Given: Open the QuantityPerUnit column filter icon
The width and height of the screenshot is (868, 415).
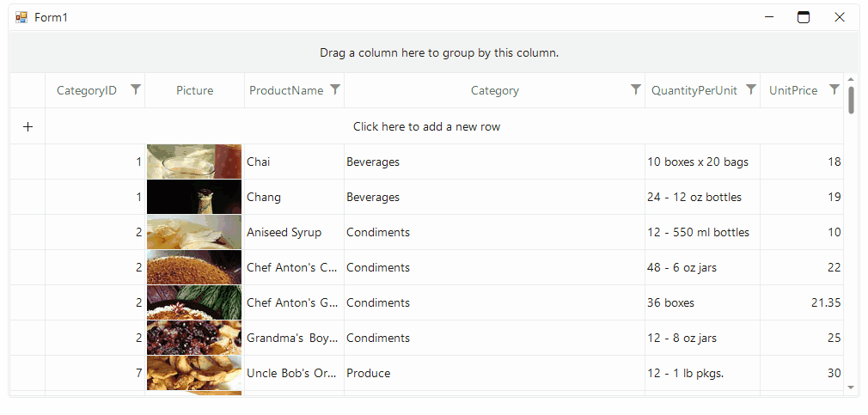Looking at the screenshot, I should pos(750,89).
